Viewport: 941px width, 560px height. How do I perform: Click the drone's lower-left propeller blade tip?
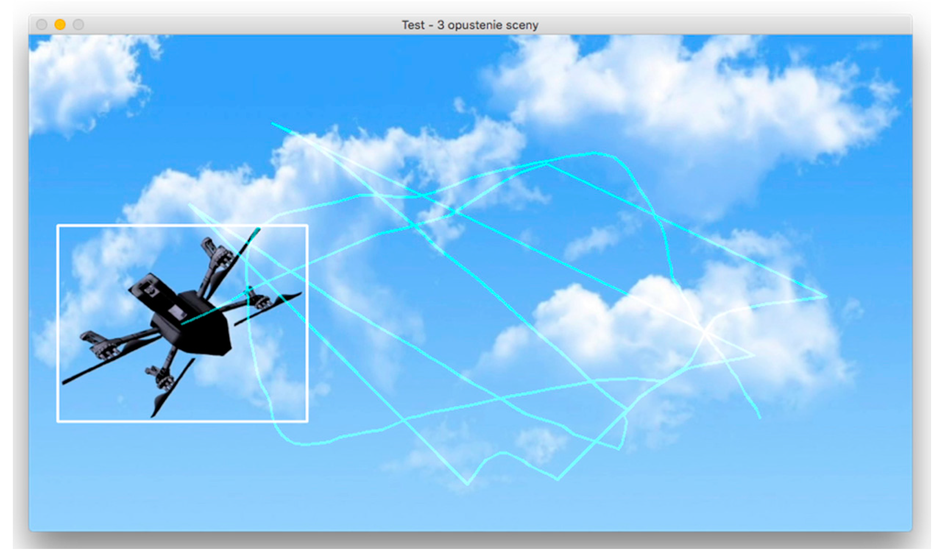tap(65, 383)
